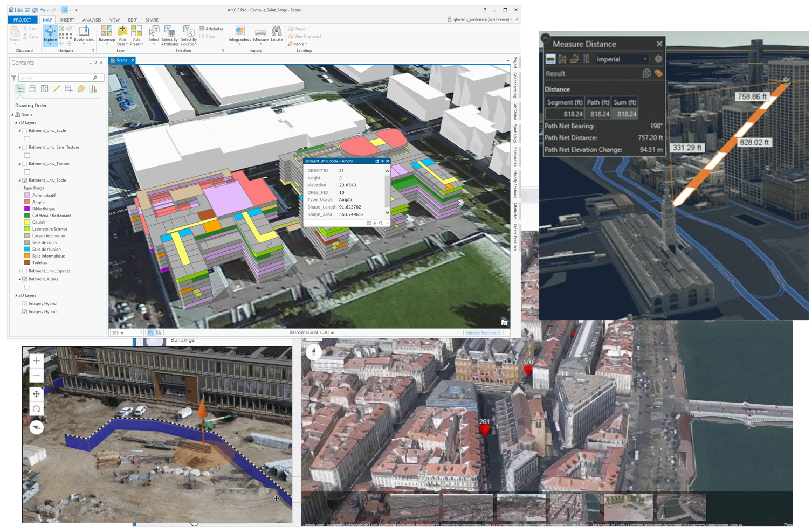812x527 pixels.
Task: Collapse the 3D Layers group
Action: [x=16, y=123]
